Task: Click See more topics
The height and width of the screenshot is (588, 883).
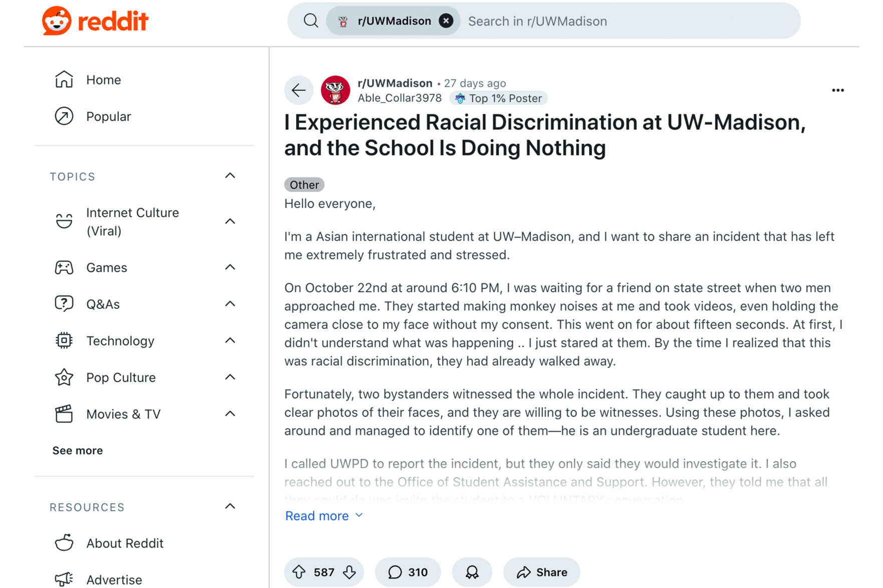Action: (x=78, y=450)
